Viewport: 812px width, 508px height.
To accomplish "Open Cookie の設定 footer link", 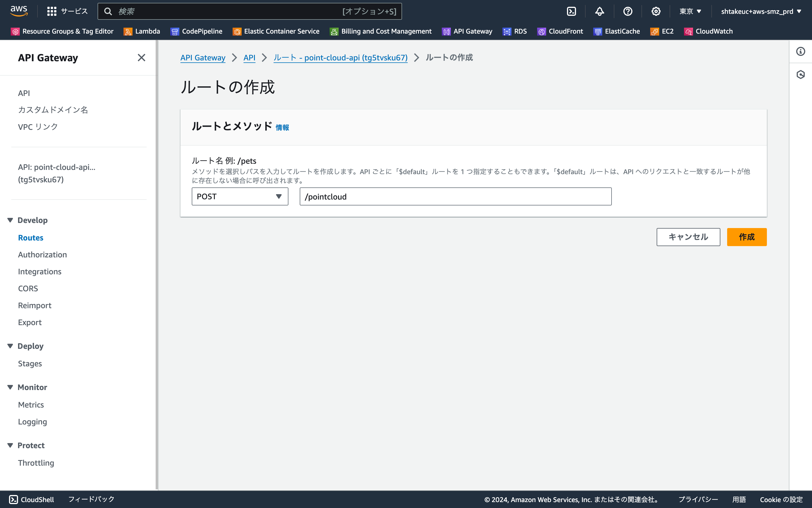I will [781, 500].
